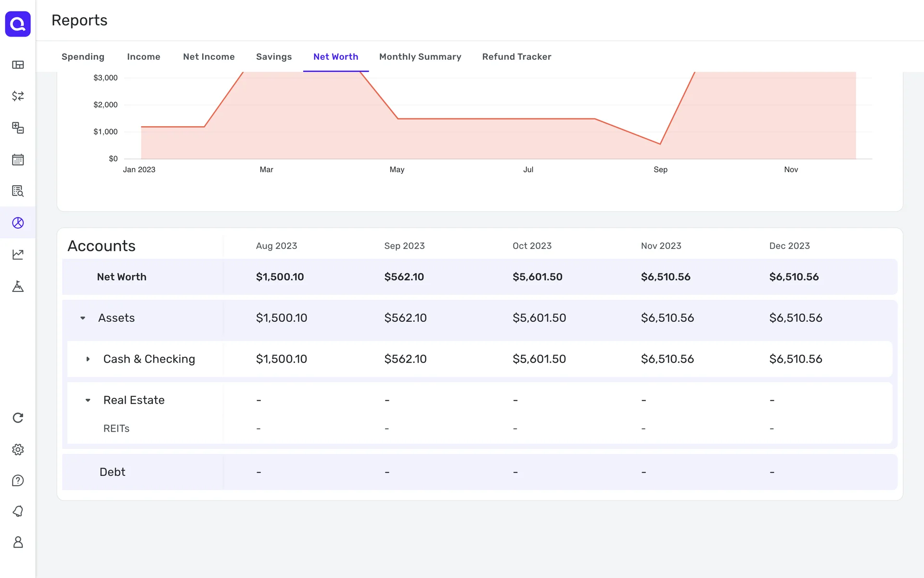The height and width of the screenshot is (578, 924).
Task: Go to the Refund Tracker tab
Action: pos(516,57)
